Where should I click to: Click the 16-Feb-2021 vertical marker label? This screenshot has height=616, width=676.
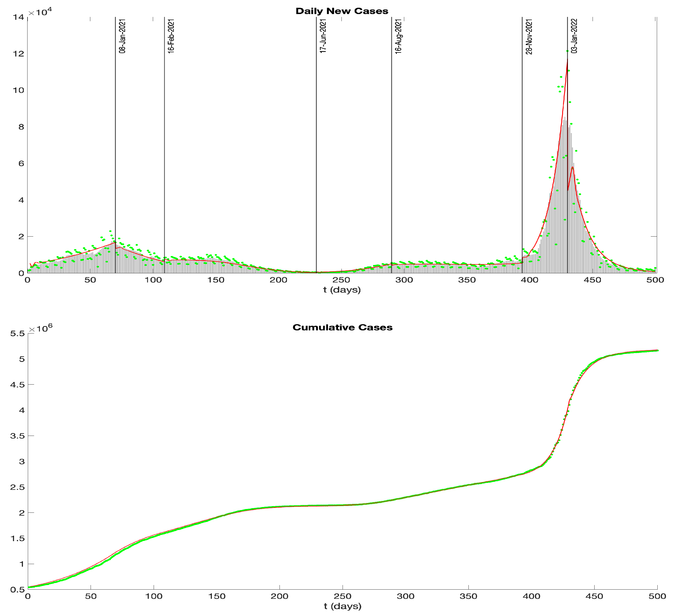pyautogui.click(x=171, y=36)
